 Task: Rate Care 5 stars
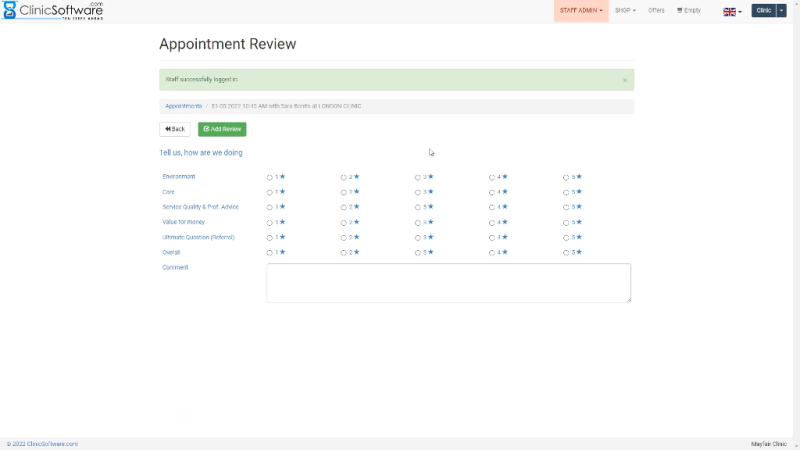pyautogui.click(x=566, y=192)
